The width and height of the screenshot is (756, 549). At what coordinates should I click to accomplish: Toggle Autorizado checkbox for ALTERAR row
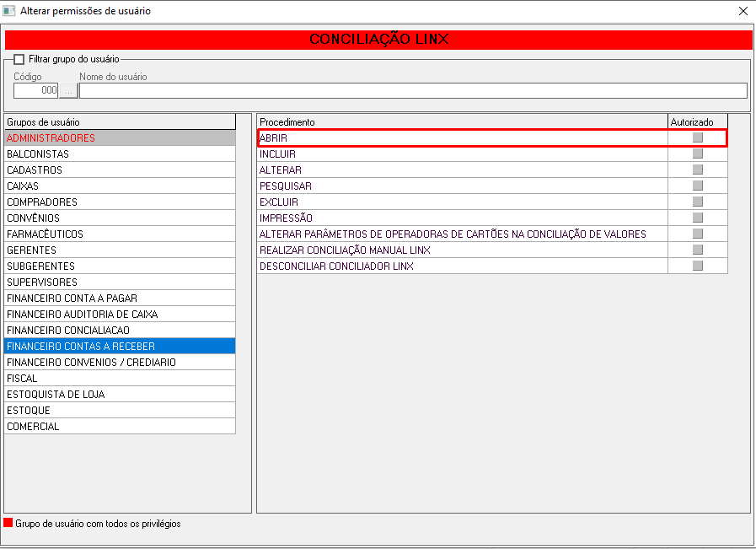(x=698, y=170)
